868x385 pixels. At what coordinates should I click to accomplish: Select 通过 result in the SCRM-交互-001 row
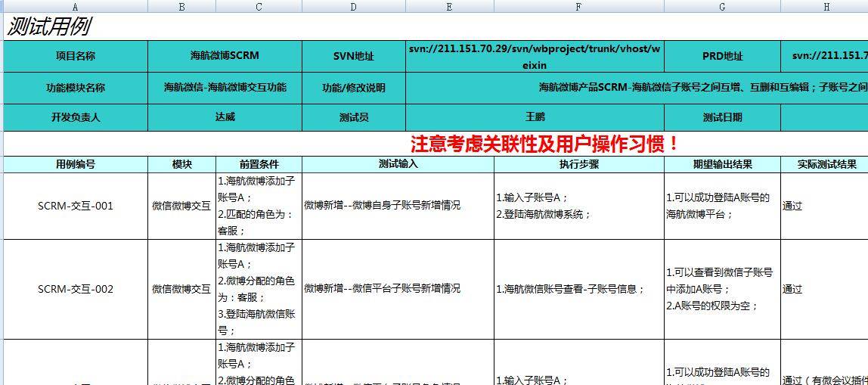click(824, 206)
